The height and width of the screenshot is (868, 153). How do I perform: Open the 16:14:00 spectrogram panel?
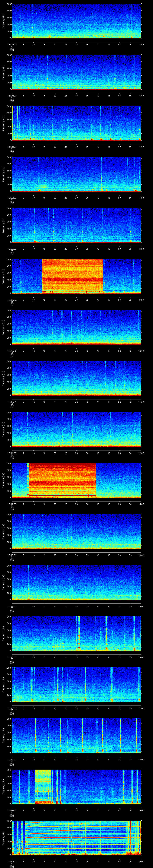(x=77, y=582)
